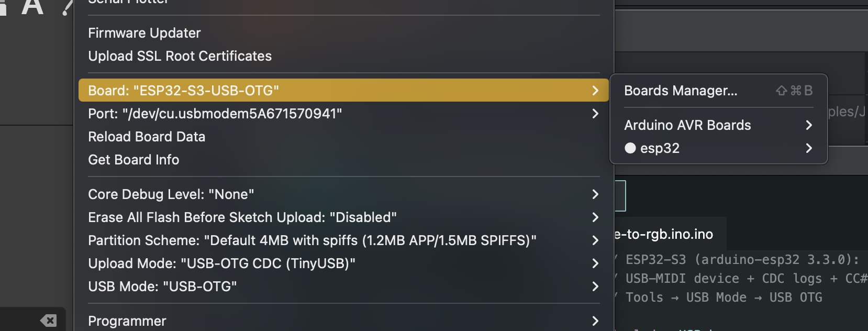Select the highlighted Board ESP32-S3-USB-OTG entry
Image resolution: width=868 pixels, height=331 pixels.
coord(183,91)
